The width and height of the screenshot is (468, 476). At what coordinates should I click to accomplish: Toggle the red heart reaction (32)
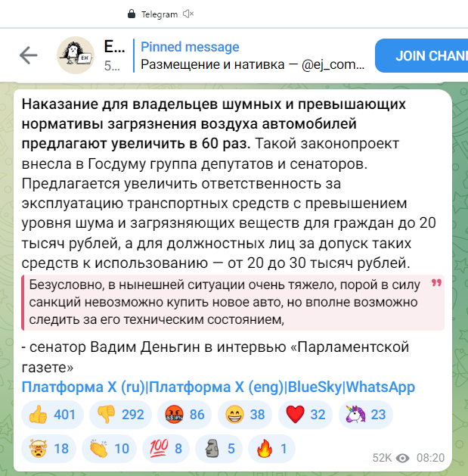pos(305,415)
